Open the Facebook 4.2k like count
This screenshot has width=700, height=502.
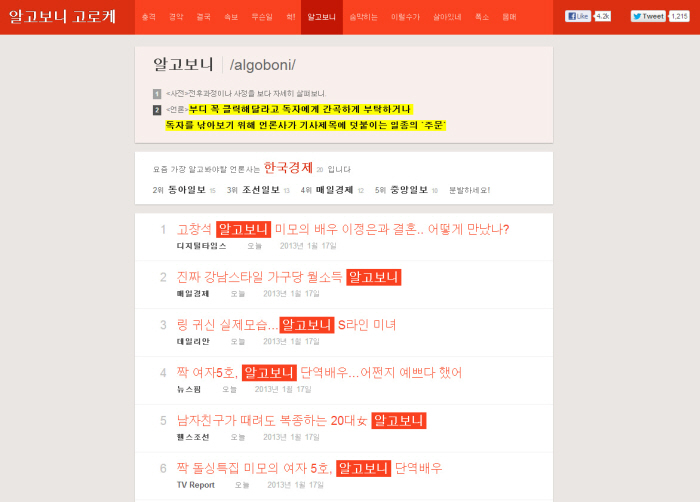coord(603,16)
